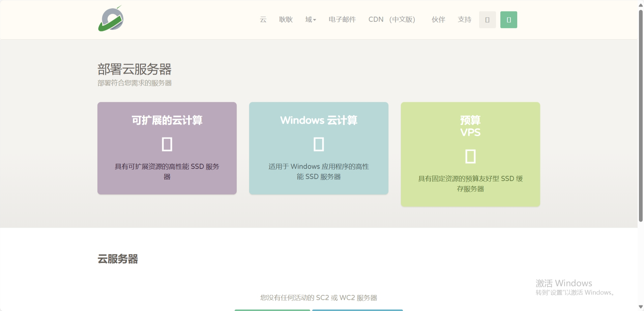Select the 可扩展的云计算 card
This screenshot has width=644, height=311.
coord(167,148)
